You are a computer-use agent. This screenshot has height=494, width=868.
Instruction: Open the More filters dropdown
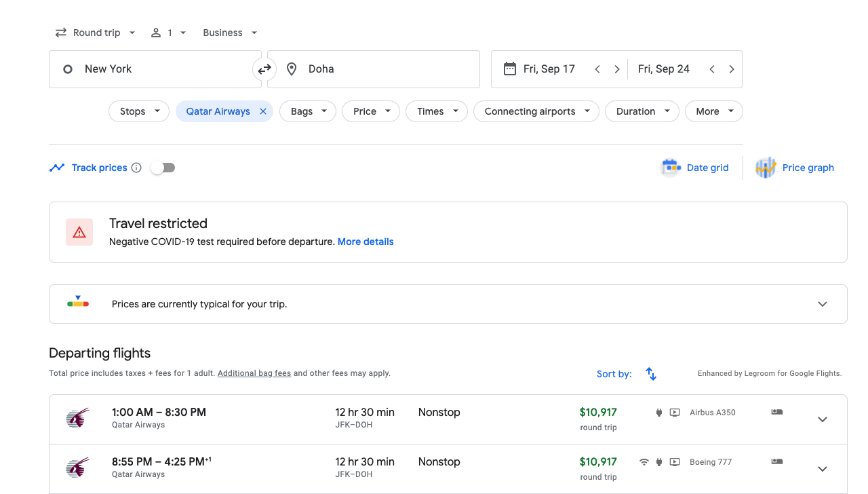pos(714,111)
